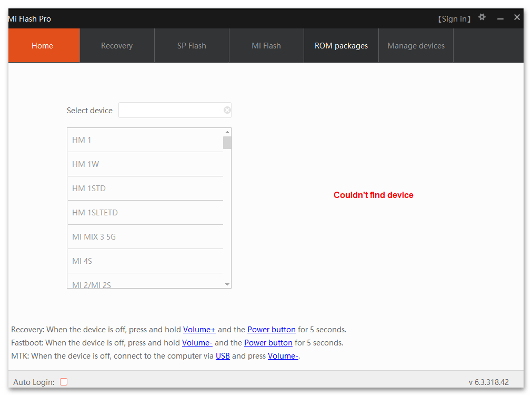Viewport: 532px width, 396px height.
Task: Open the Volume- link in Fastboot line
Action: 197,343
